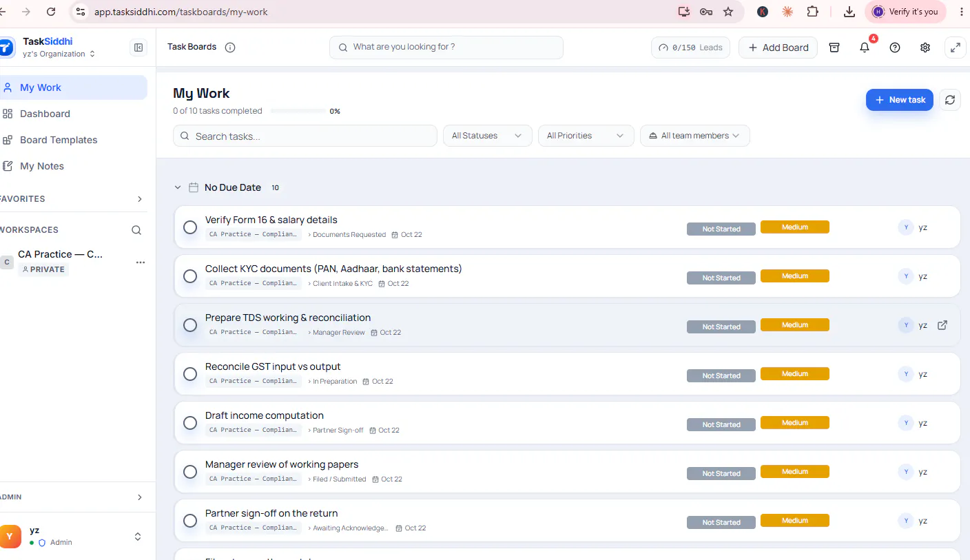Mark Prepare TDS working task complete
The width and height of the screenshot is (970, 560).
(190, 325)
